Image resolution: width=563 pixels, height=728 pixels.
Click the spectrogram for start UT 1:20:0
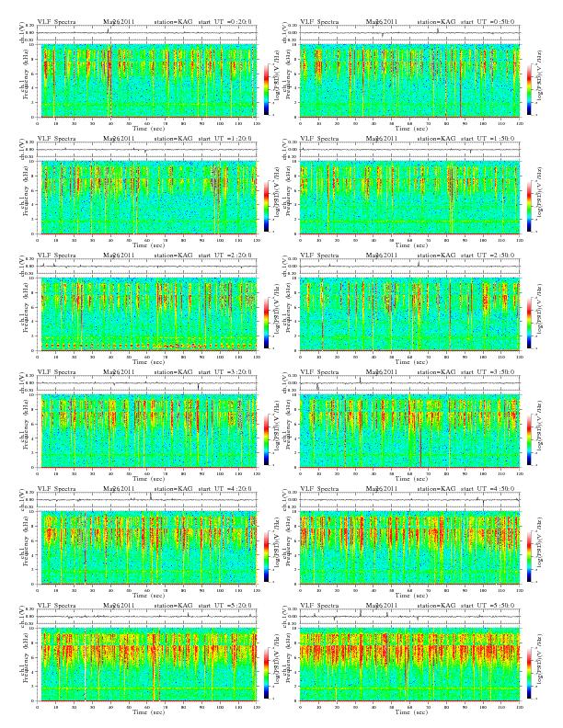[147, 198]
